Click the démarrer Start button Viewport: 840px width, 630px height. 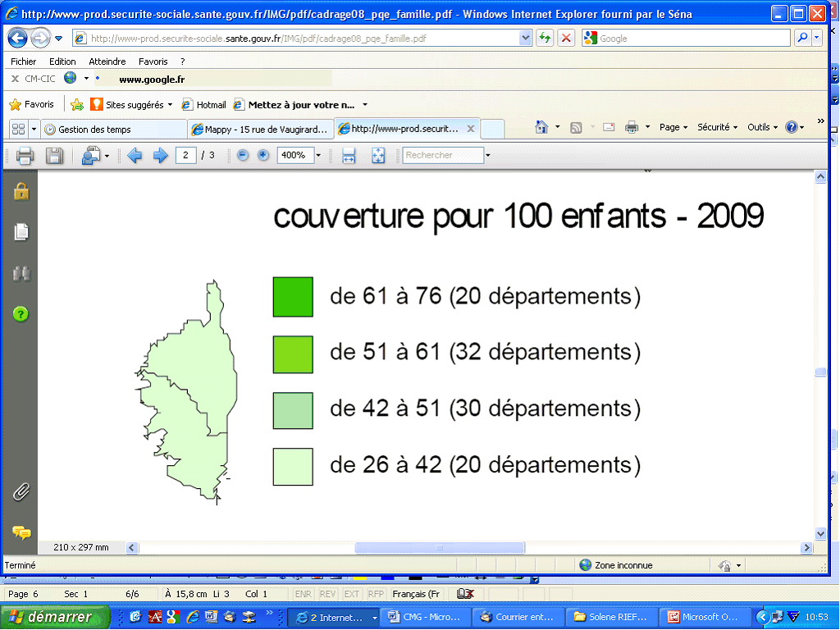coord(55,617)
